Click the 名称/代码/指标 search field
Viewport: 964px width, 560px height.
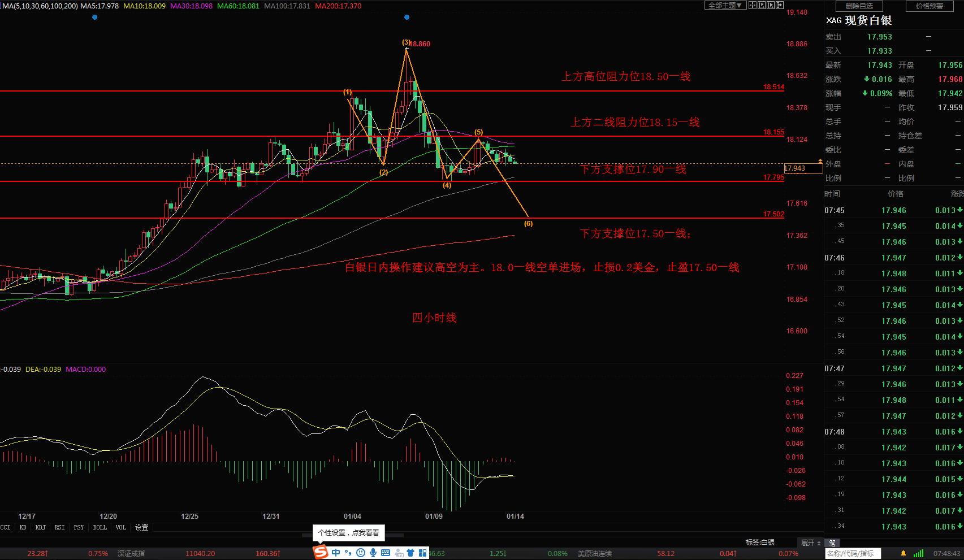click(853, 554)
